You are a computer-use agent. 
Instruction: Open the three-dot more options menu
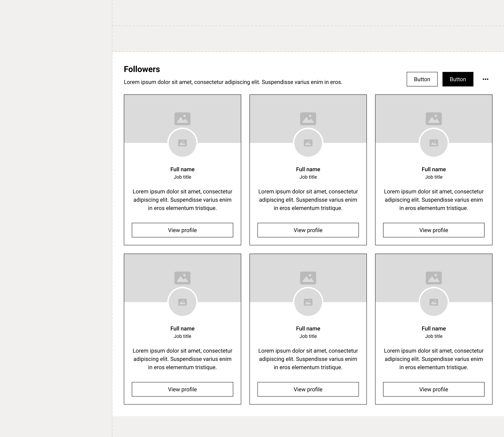[x=485, y=79]
